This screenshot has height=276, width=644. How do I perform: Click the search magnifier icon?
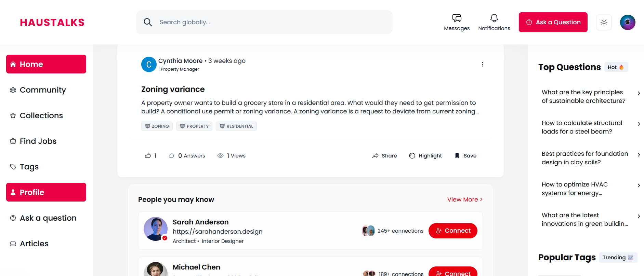point(148,22)
